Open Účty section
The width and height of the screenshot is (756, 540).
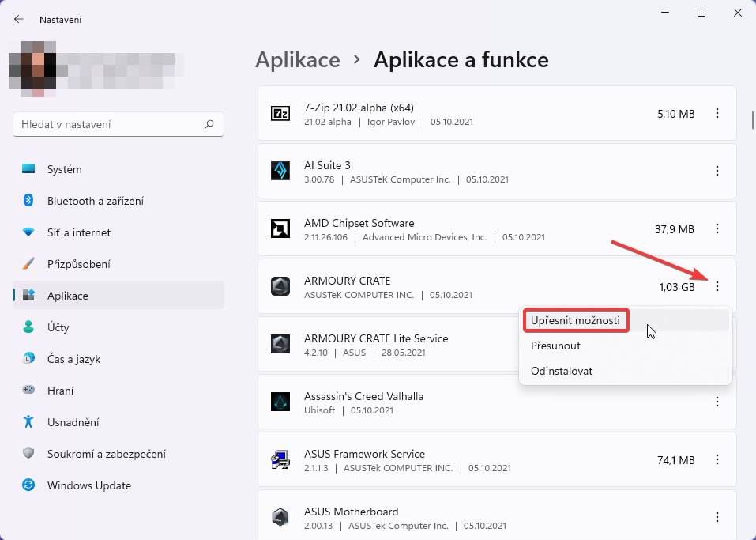point(118,327)
